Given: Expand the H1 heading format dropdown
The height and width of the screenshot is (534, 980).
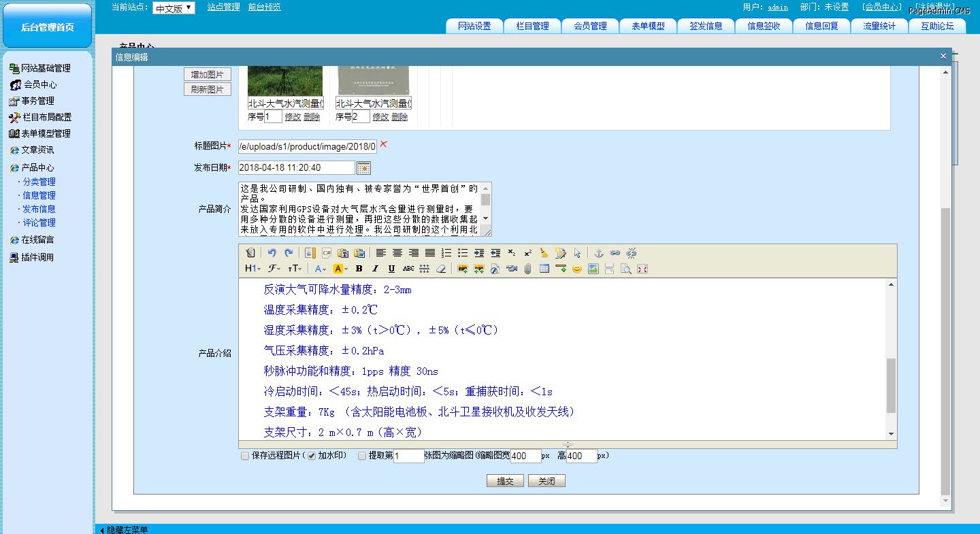Looking at the screenshot, I should (252, 269).
